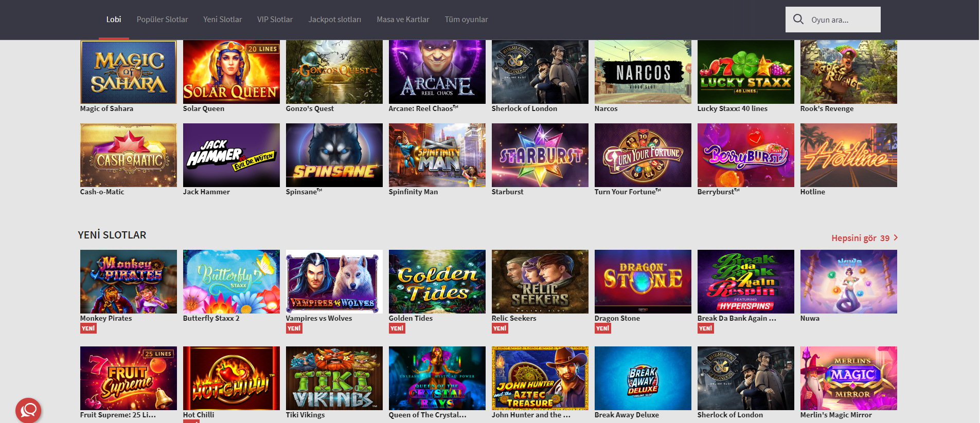Screen dimensions: 980x423
Task: Show Tüm oyunlar tab
Action: [466, 20]
